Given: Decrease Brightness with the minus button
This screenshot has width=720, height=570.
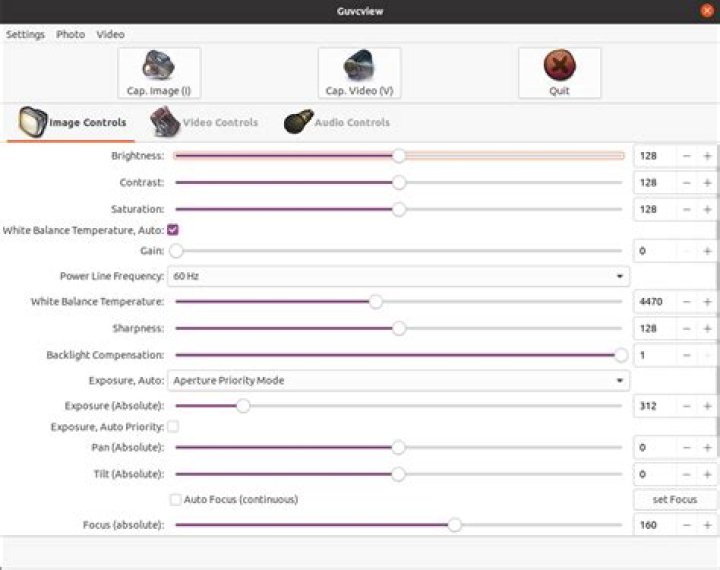Looking at the screenshot, I should pyautogui.click(x=686, y=156).
